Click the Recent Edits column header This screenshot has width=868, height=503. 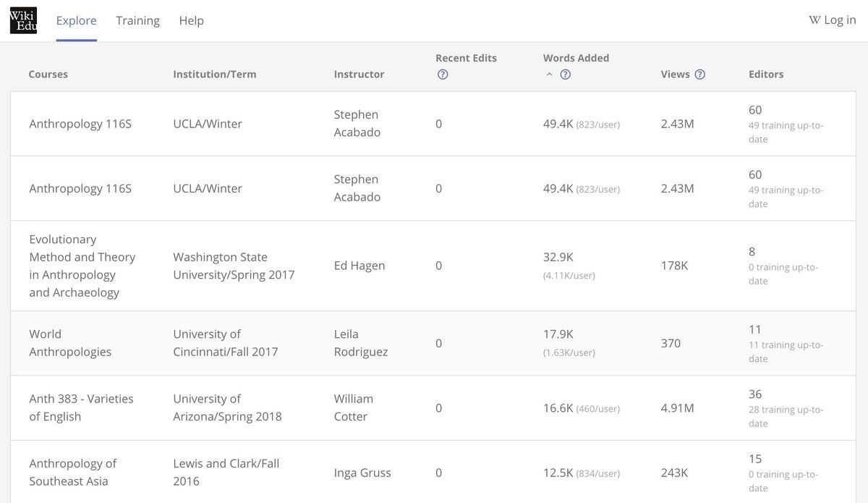click(x=466, y=58)
